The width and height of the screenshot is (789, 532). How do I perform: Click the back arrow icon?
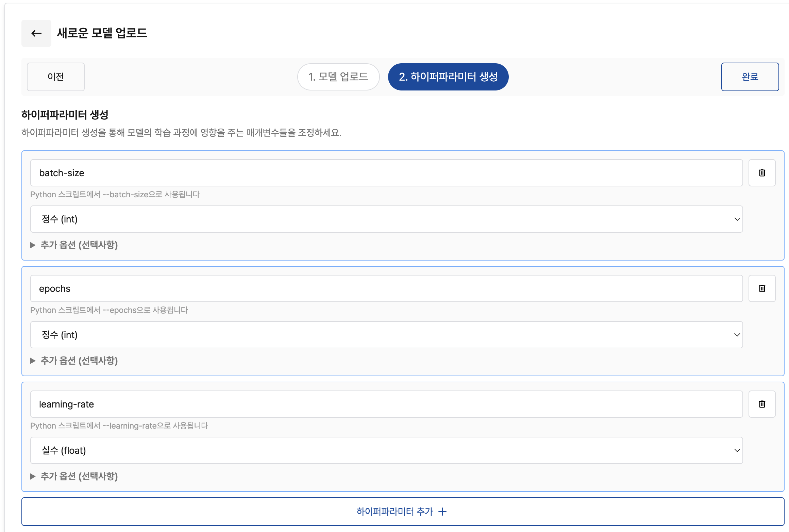tap(36, 33)
